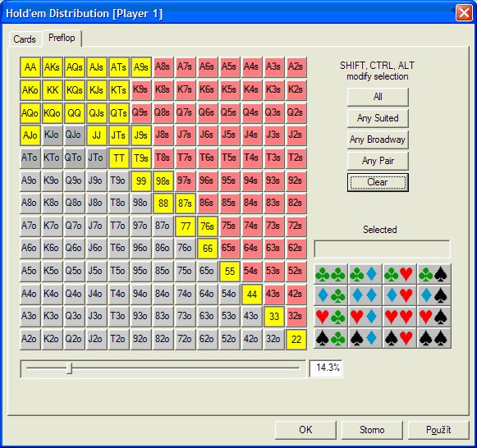Toggle the 33 pair cell
Viewport: 477px width, 448px height.
(x=274, y=317)
